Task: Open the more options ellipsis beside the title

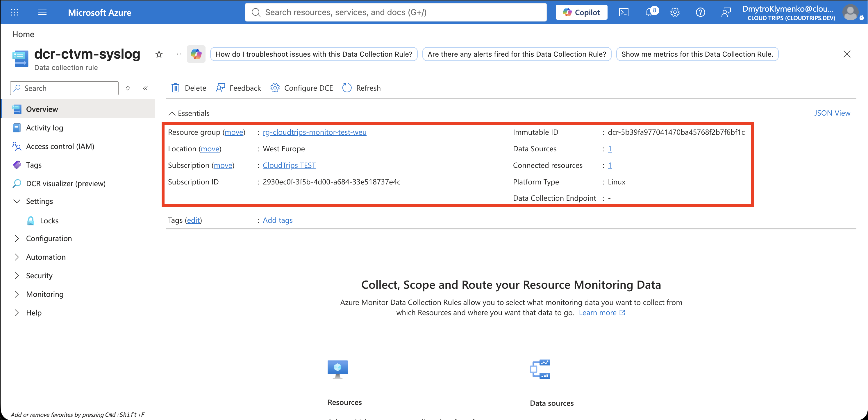Action: 178,54
